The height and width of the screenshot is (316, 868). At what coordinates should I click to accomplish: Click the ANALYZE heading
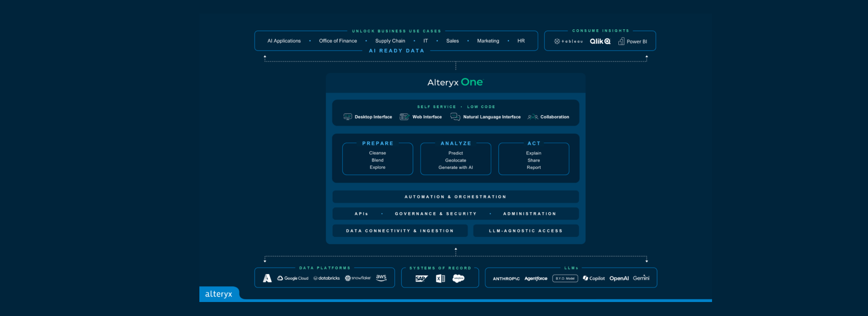click(x=456, y=144)
